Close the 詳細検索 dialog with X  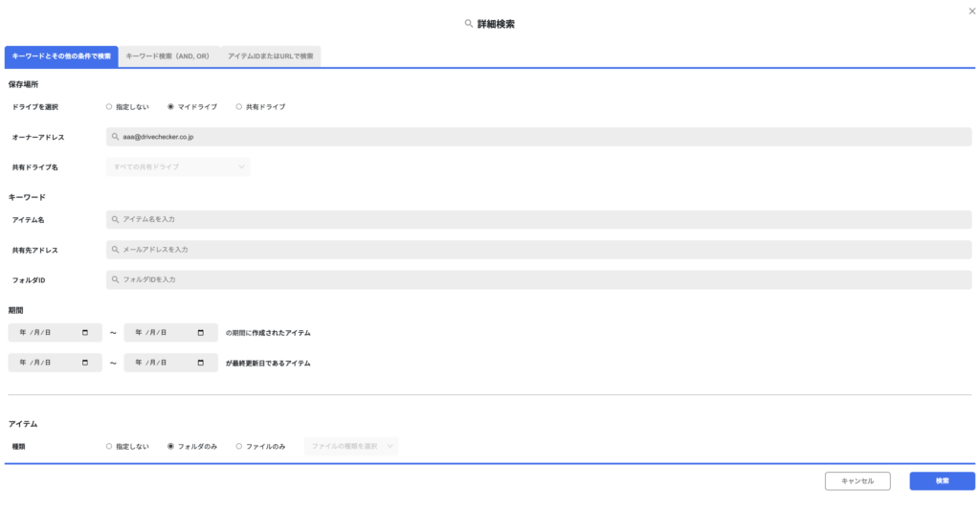(972, 11)
